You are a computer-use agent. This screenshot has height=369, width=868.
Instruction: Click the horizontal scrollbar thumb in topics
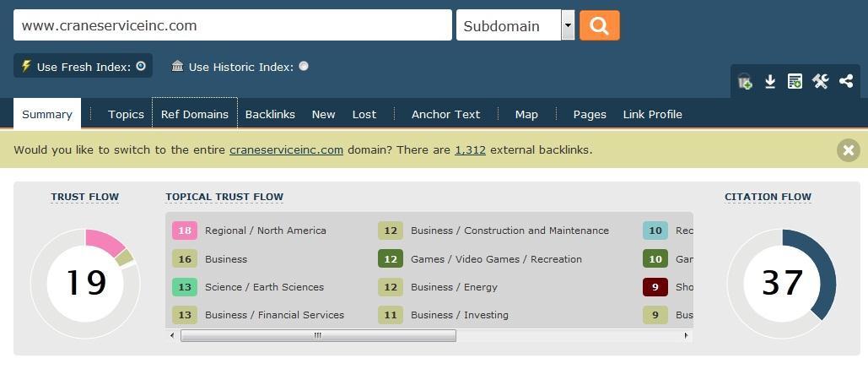tap(318, 335)
